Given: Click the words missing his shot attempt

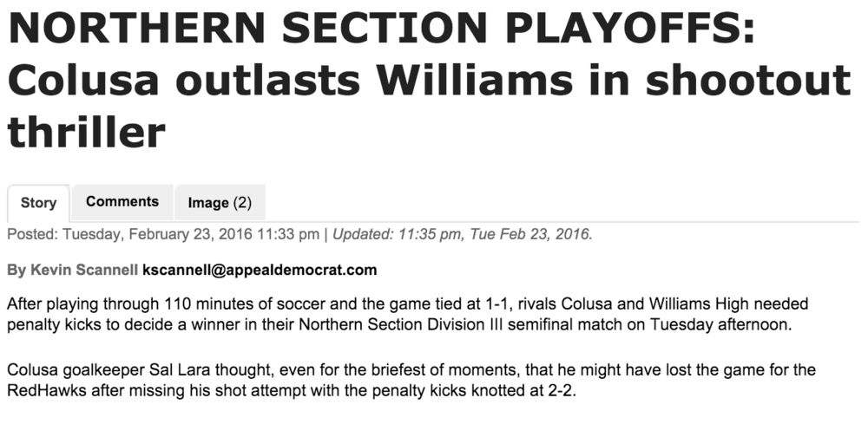Looking at the screenshot, I should click(204, 390).
